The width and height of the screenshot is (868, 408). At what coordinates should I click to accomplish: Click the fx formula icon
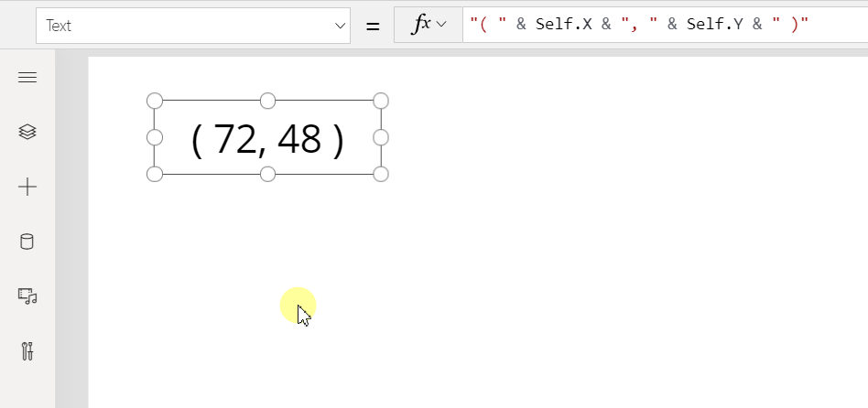pos(422,25)
